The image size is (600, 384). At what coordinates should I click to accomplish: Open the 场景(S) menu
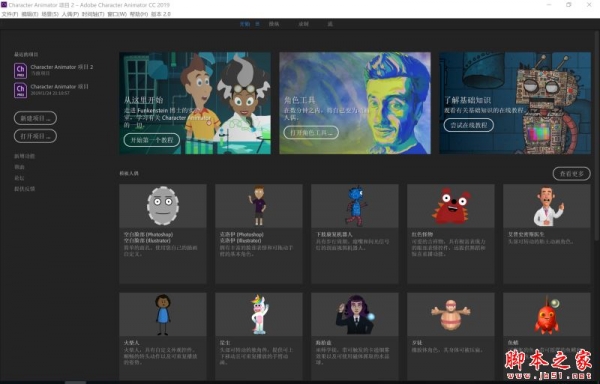(x=50, y=14)
